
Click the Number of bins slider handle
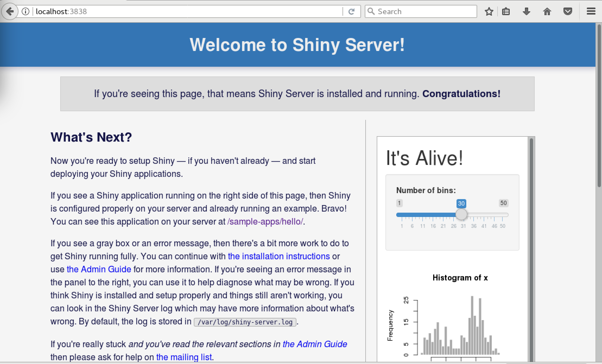[461, 215]
